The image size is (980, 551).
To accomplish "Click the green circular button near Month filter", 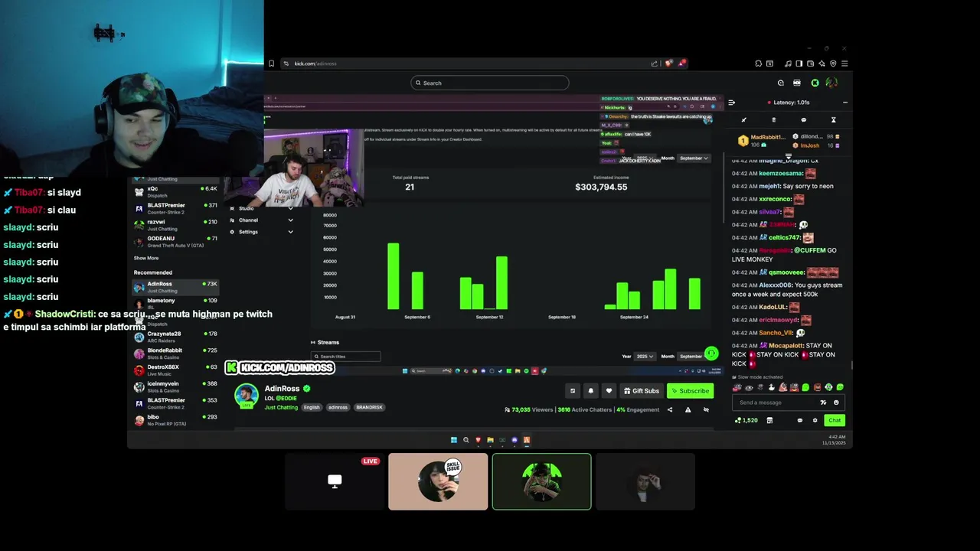I will pyautogui.click(x=711, y=354).
